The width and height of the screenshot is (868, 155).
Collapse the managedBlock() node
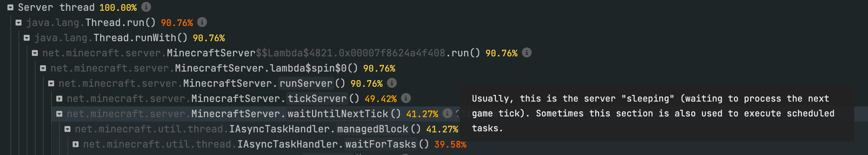(67, 129)
